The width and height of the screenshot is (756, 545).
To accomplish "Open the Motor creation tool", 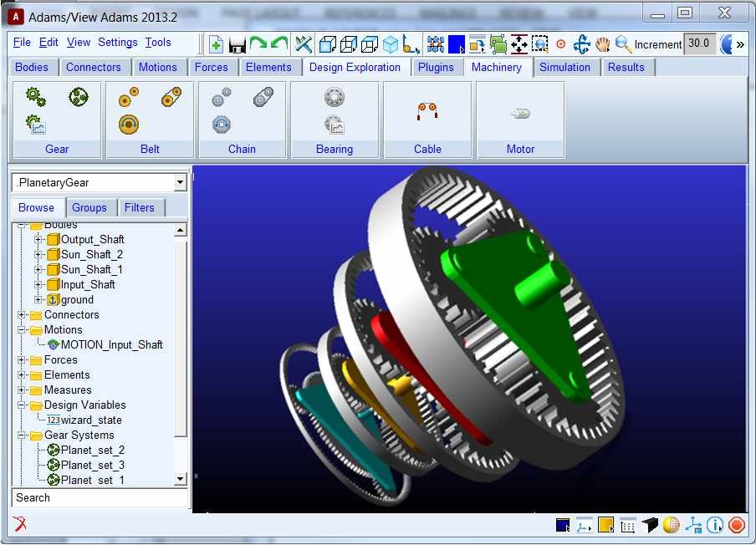I will (520, 114).
